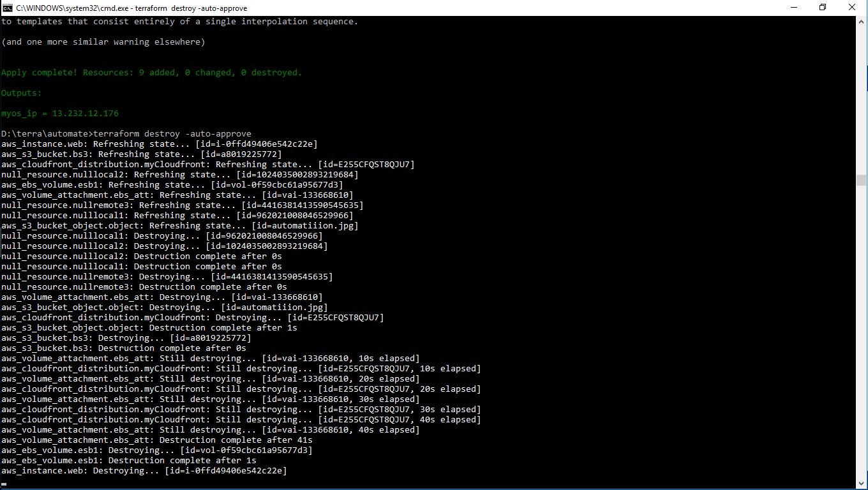Click 'to templates that consist entirely' warning line
Viewport: 868px width, 490px height.
pyautogui.click(x=180, y=22)
